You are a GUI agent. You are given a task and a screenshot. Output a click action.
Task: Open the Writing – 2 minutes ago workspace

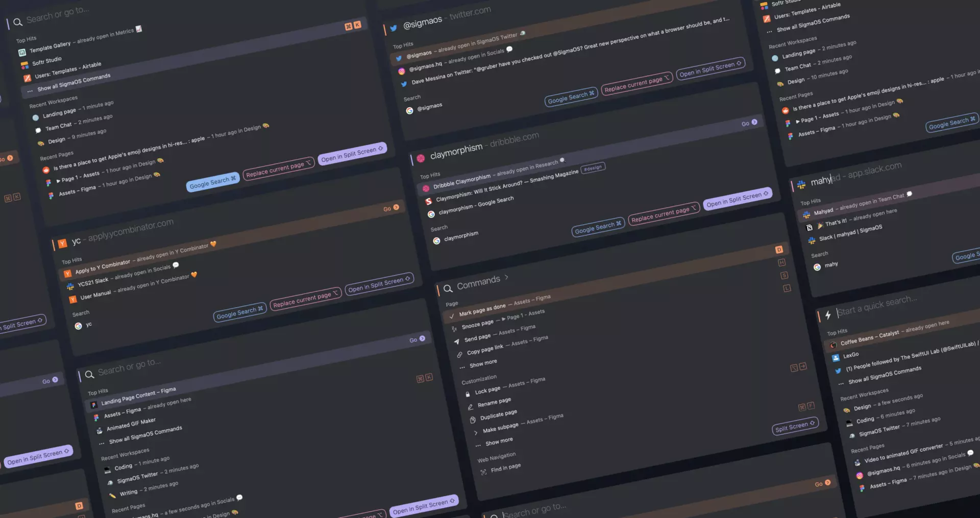[x=143, y=488]
